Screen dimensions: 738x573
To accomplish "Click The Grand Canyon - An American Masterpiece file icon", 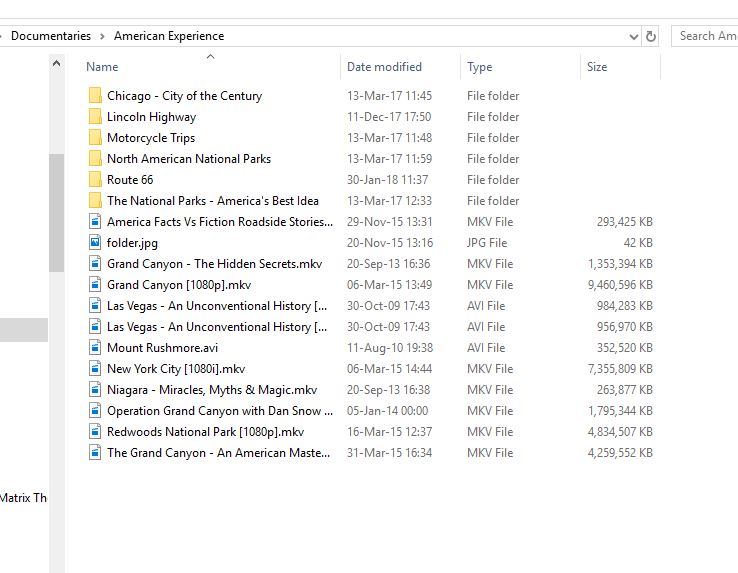I will [95, 452].
